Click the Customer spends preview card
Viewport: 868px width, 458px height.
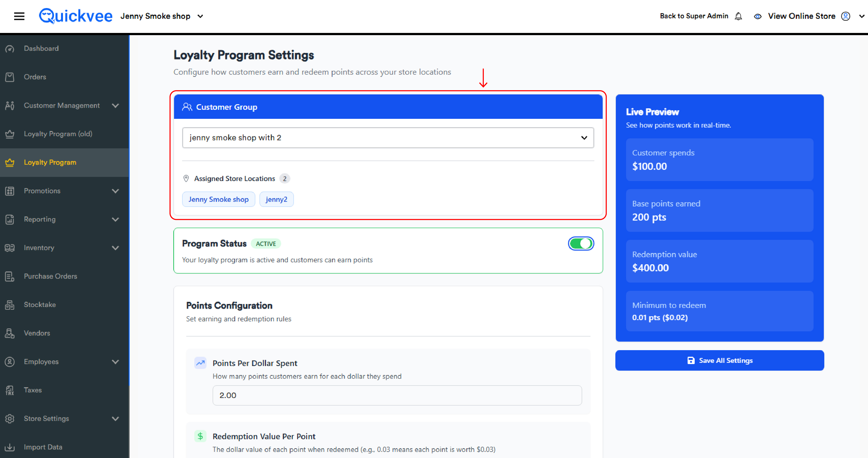(719, 160)
